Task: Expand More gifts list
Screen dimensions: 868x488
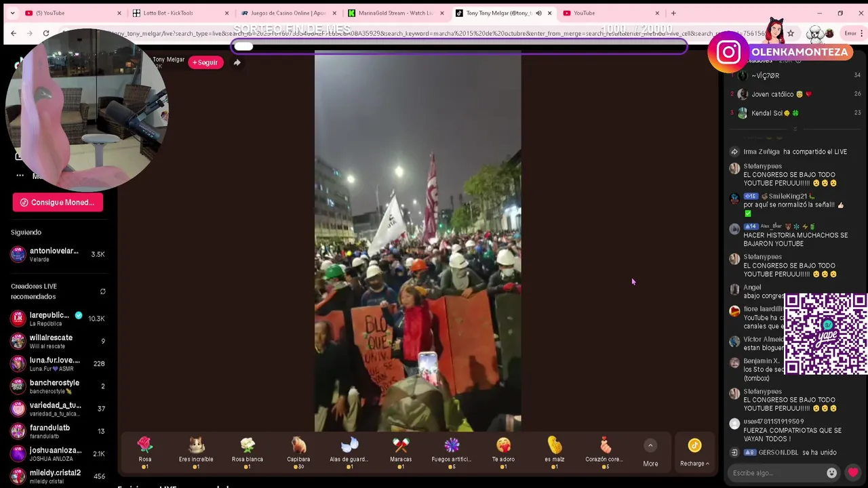Action: click(x=650, y=453)
